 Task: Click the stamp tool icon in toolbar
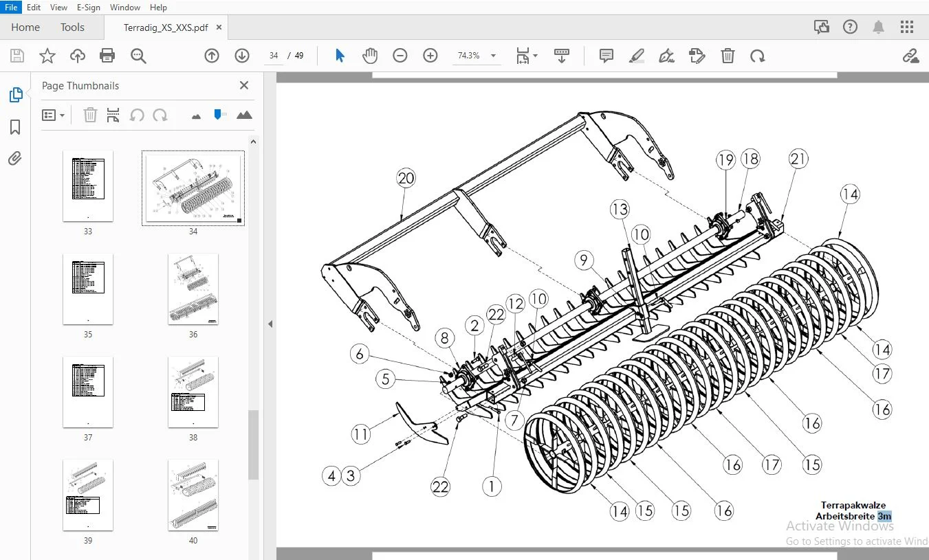point(697,56)
